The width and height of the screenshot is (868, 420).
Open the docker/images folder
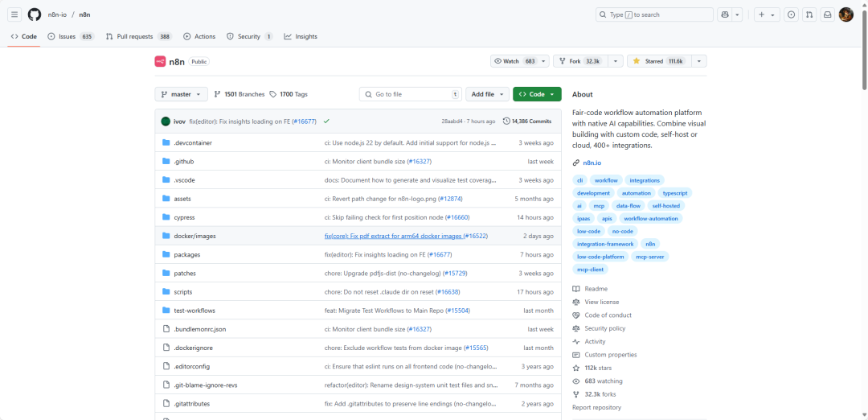194,236
